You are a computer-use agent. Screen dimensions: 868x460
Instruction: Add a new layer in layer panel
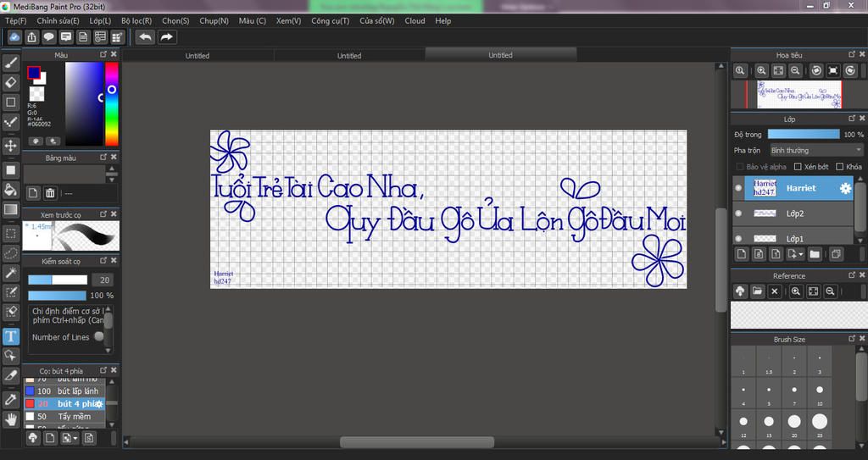[x=742, y=254]
